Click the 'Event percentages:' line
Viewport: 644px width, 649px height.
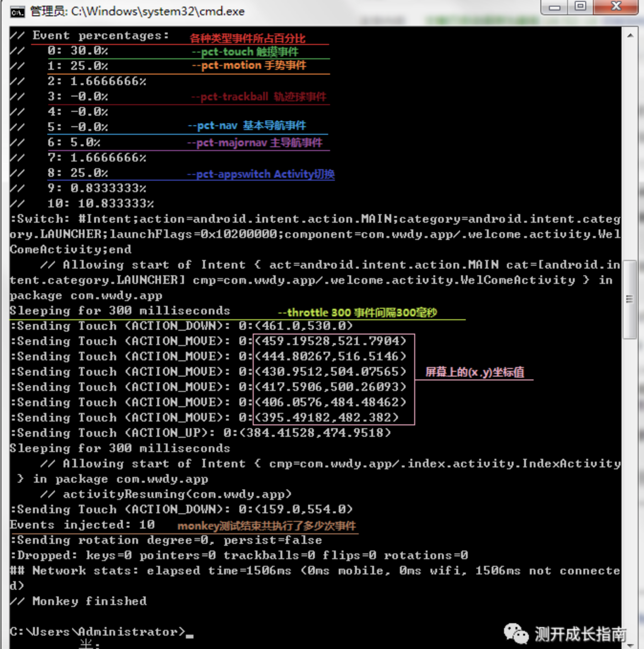point(89,36)
